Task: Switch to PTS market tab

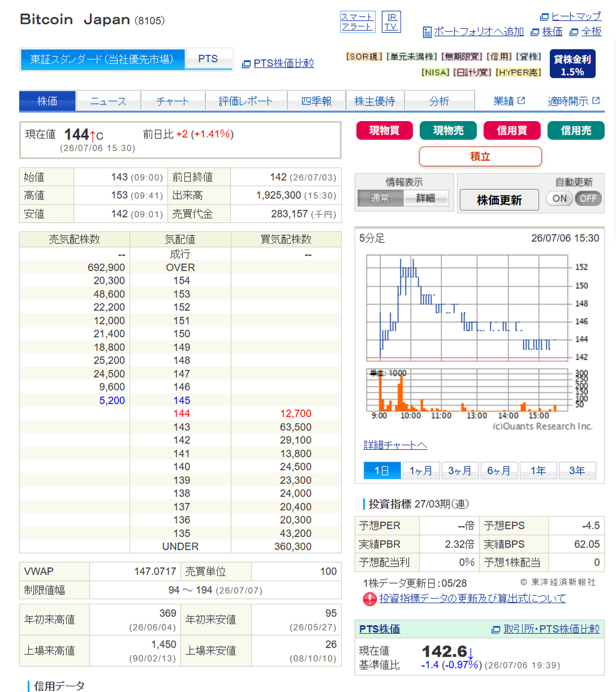Action: pyautogui.click(x=208, y=59)
